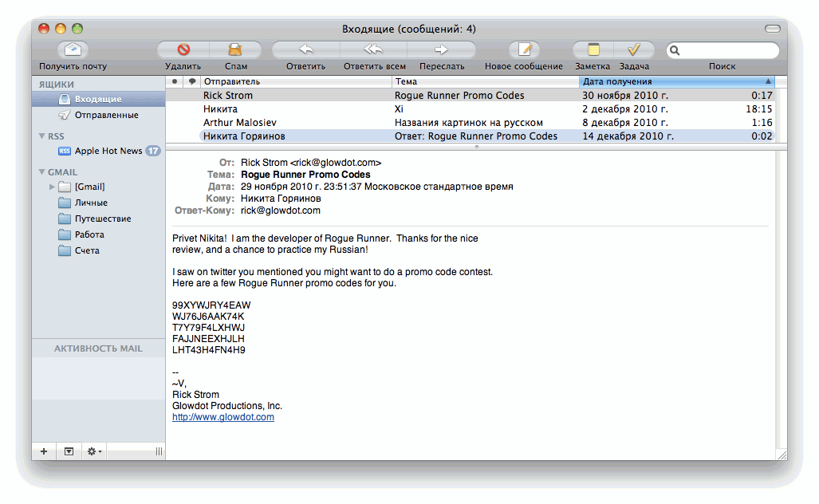Image resolution: width=819 pixels, height=504 pixels.
Task: Click the RSS badge icon beside Apple Hot News
Action: (x=65, y=151)
